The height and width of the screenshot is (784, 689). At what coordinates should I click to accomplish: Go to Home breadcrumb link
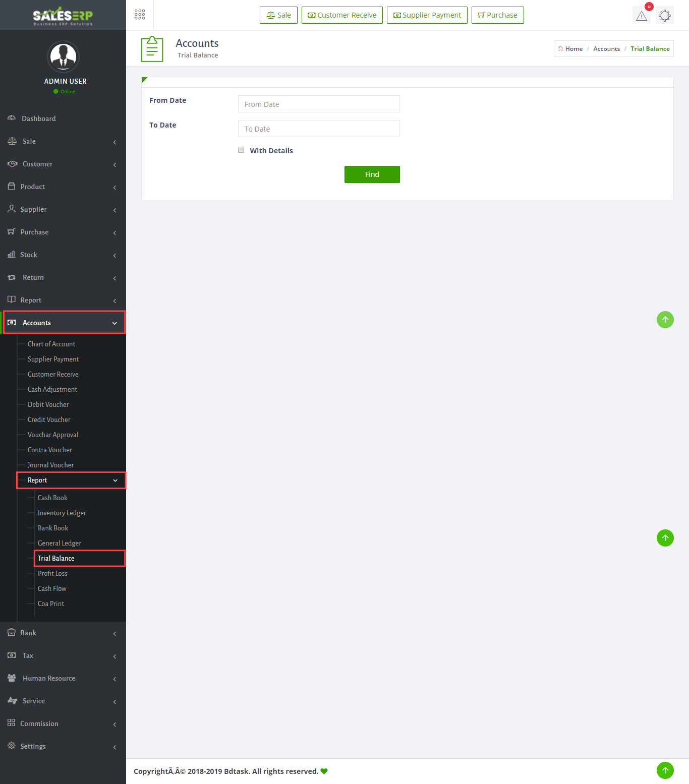[x=573, y=49]
